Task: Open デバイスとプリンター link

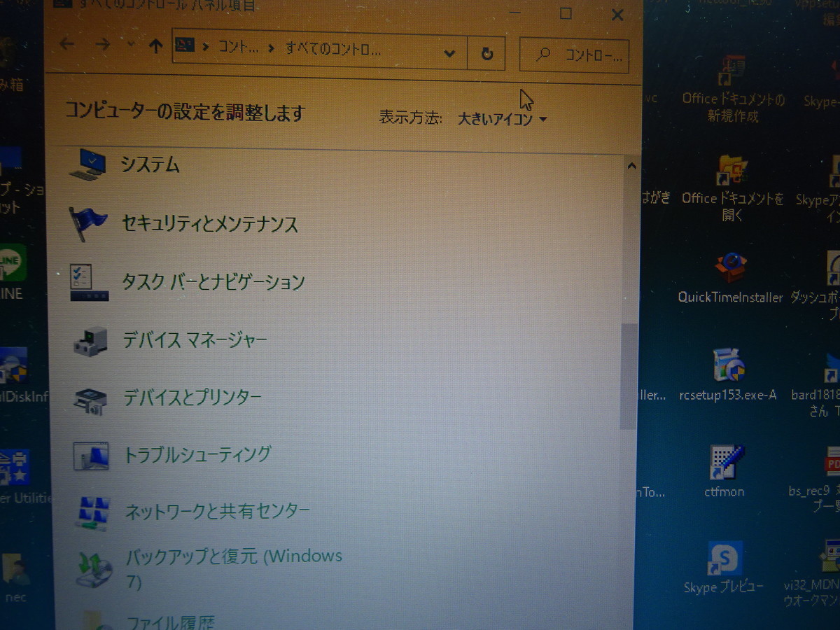Action: (x=192, y=398)
